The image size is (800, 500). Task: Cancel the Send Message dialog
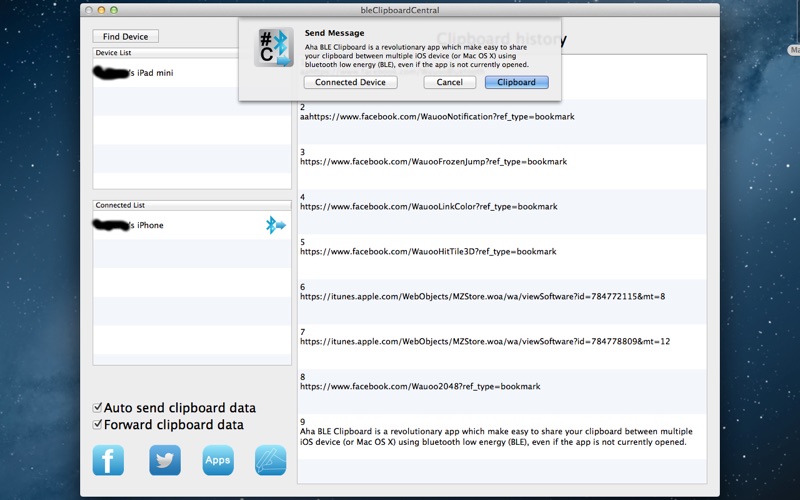click(449, 82)
